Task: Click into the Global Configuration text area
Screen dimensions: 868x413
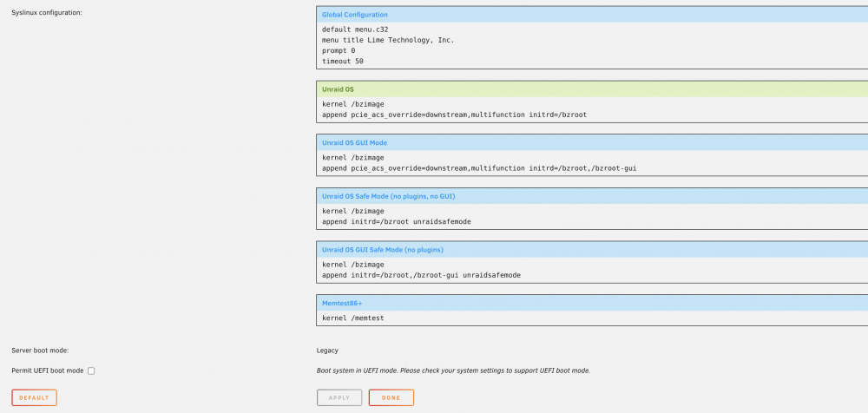Action: pyautogui.click(x=592, y=45)
